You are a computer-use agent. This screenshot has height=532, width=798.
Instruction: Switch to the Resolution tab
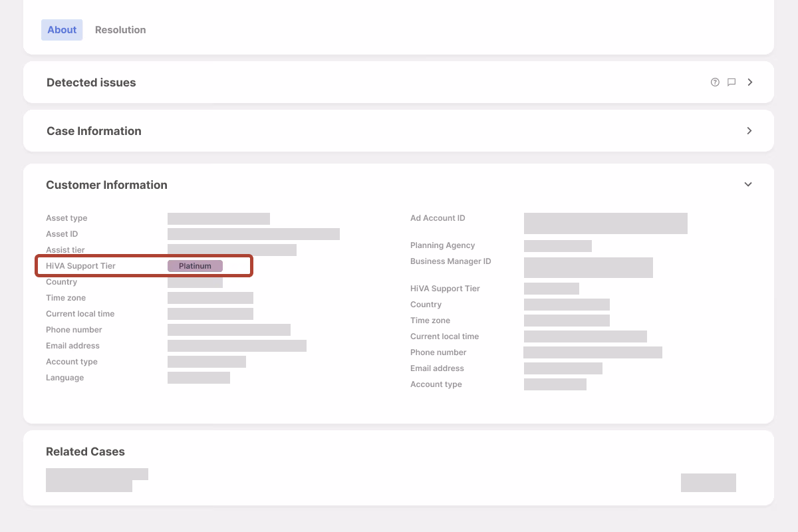[x=120, y=29]
